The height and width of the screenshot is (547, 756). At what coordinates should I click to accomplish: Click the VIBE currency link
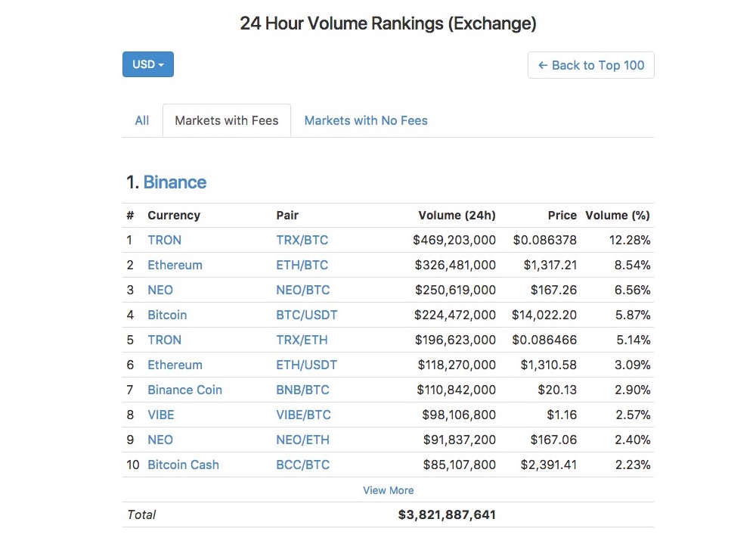[160, 415]
